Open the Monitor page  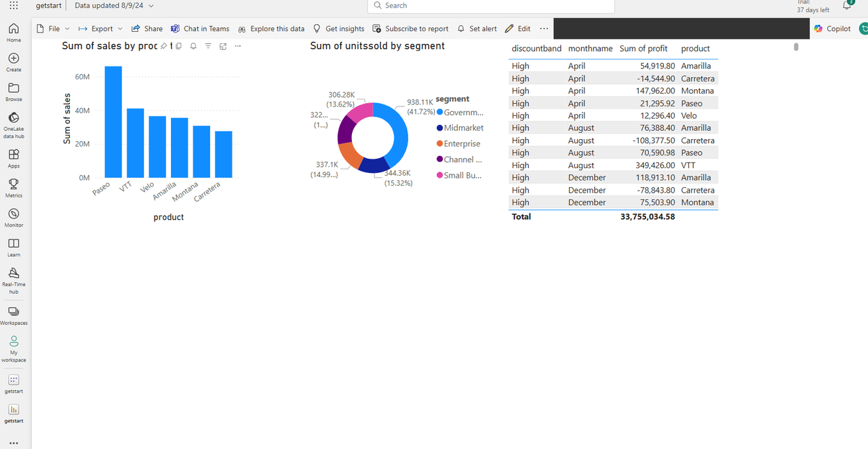tap(14, 217)
